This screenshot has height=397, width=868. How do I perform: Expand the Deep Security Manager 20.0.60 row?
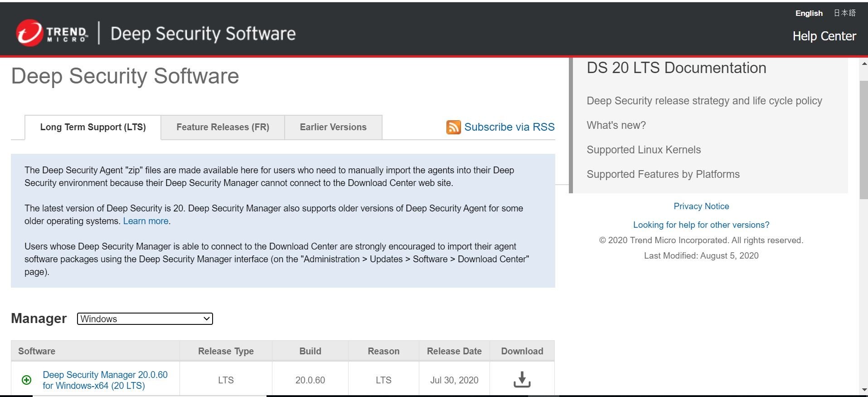pyautogui.click(x=27, y=380)
